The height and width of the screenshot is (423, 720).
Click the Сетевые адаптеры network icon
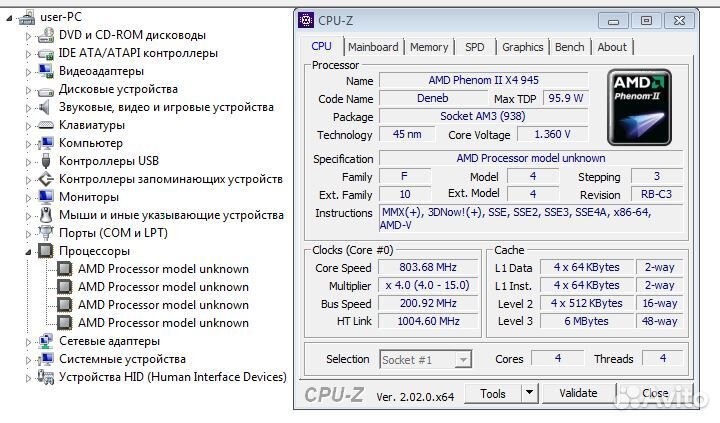(45, 341)
